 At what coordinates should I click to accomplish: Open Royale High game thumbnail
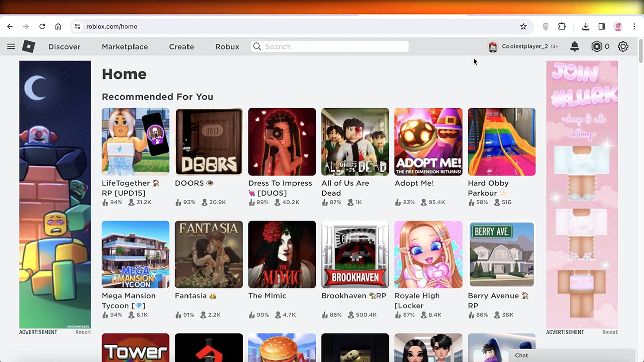(428, 254)
